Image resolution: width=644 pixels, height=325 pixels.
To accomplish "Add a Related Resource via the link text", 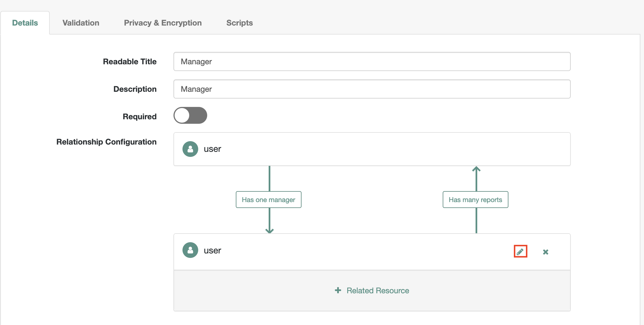I will click(378, 290).
